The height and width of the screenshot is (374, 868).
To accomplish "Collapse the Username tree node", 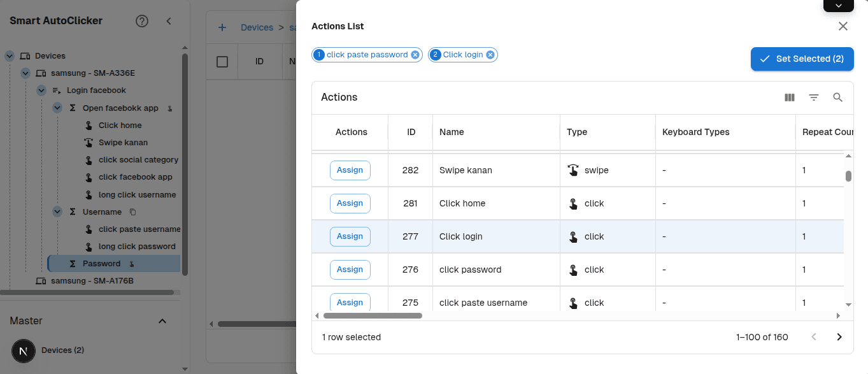I will point(57,212).
